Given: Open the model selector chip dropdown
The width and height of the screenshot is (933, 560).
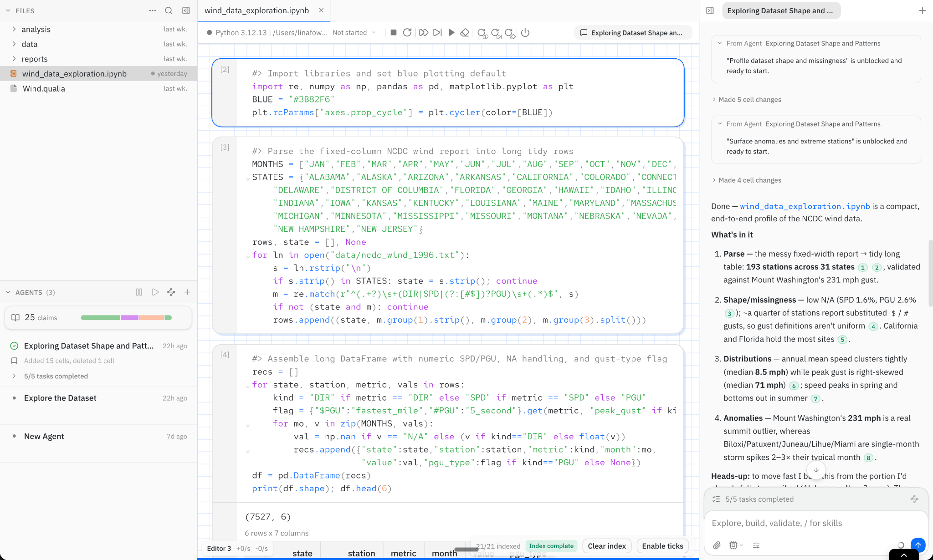Looking at the screenshot, I should (x=735, y=545).
